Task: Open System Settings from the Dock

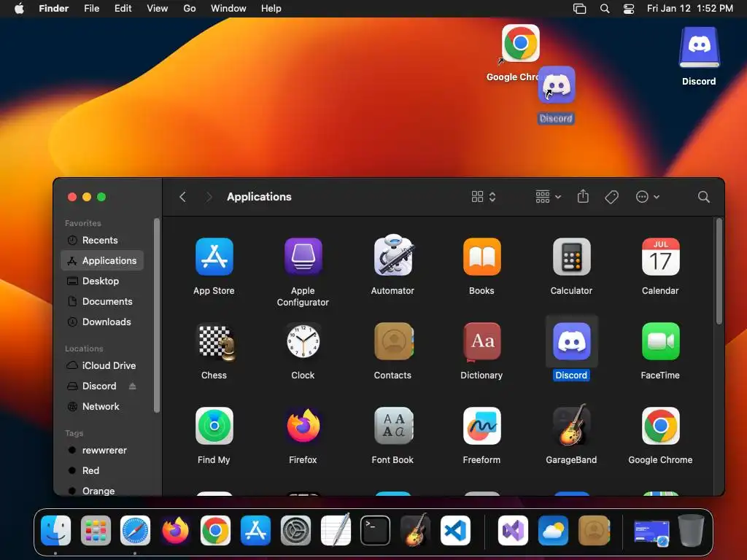Action: pyautogui.click(x=295, y=531)
